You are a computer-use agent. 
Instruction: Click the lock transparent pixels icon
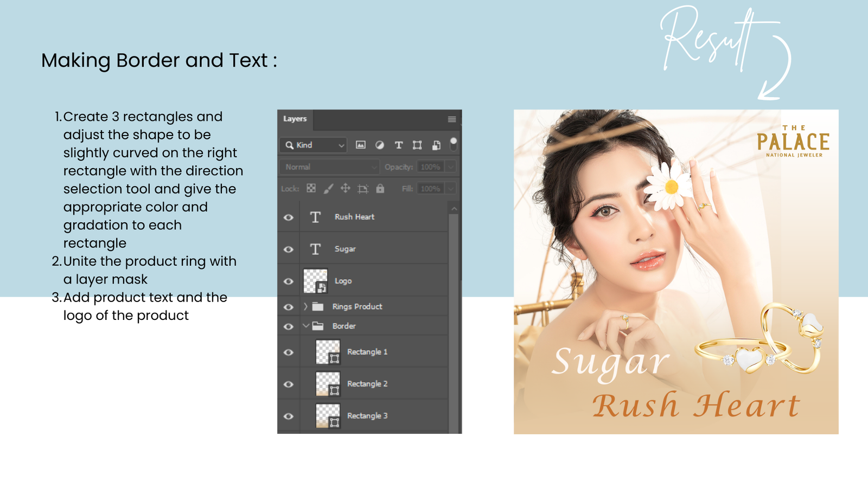(x=311, y=188)
